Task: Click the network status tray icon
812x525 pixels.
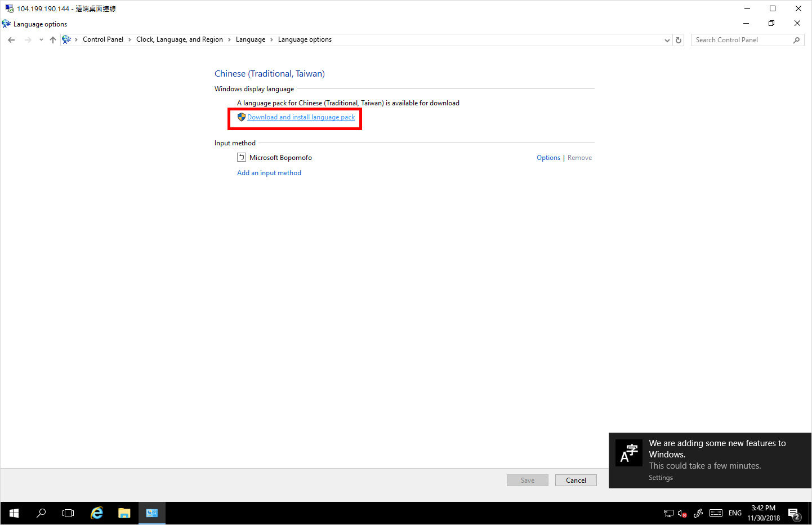Action: 668,513
